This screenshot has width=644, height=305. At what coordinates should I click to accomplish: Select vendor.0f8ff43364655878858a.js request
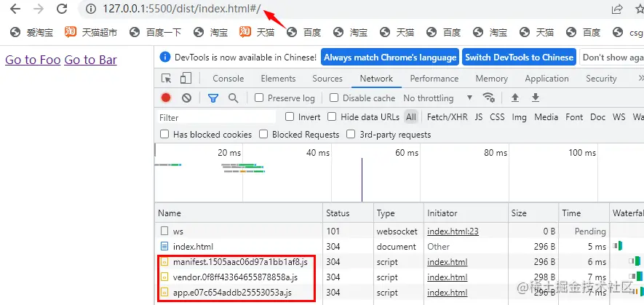[399, 277]
